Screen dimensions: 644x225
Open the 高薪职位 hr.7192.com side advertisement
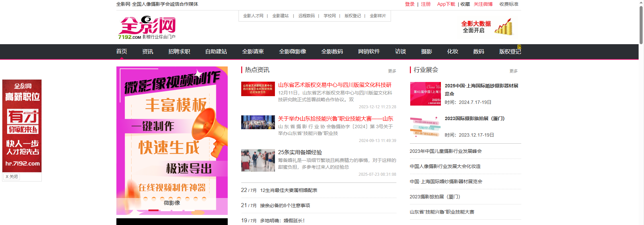pos(22,126)
